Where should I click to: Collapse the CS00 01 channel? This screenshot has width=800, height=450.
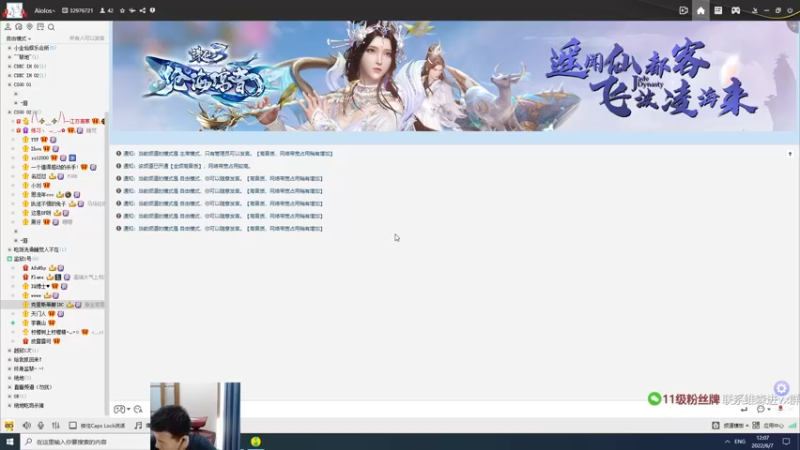9,85
